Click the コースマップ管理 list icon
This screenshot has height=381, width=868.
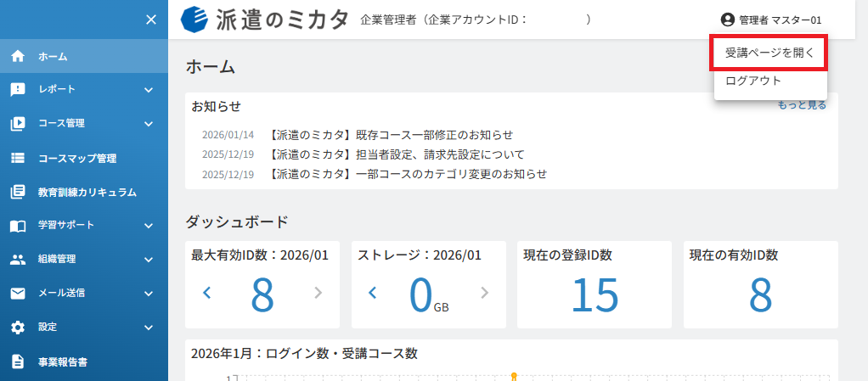18,158
